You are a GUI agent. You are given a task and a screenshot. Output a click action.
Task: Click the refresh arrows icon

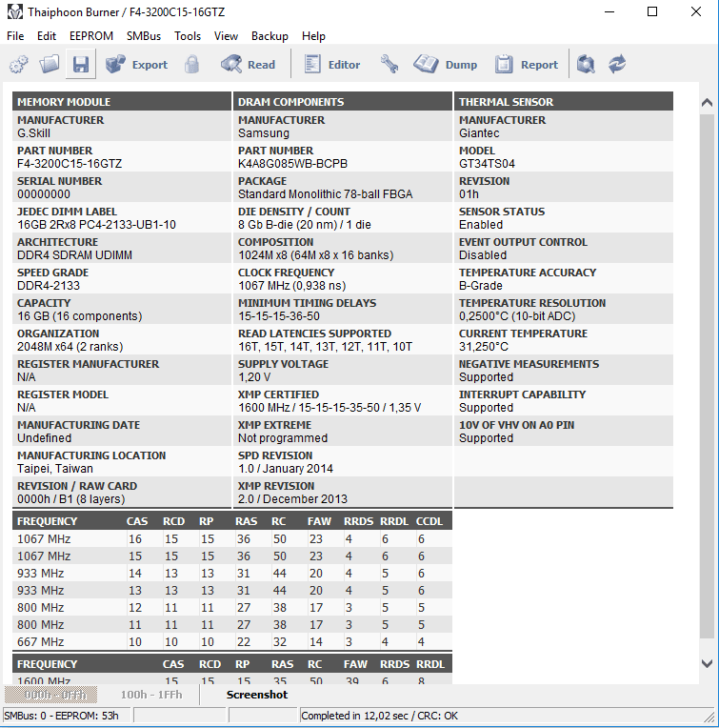pos(617,64)
